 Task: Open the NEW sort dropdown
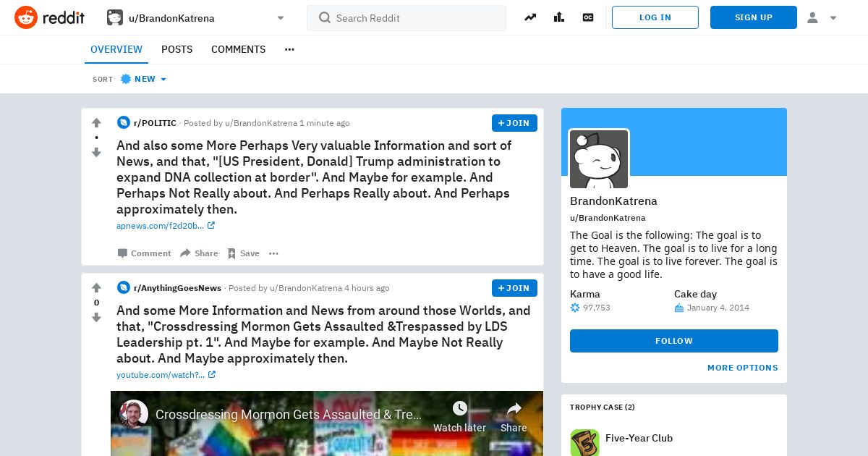(x=143, y=79)
